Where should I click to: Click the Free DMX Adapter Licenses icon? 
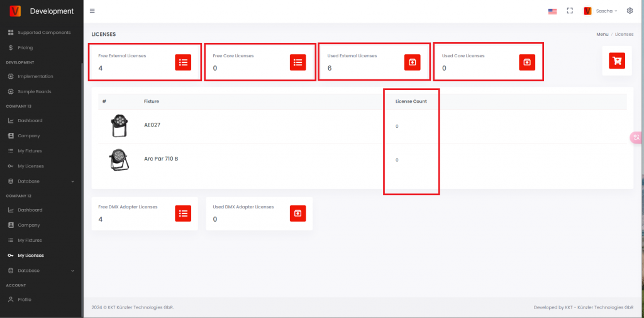click(x=183, y=213)
